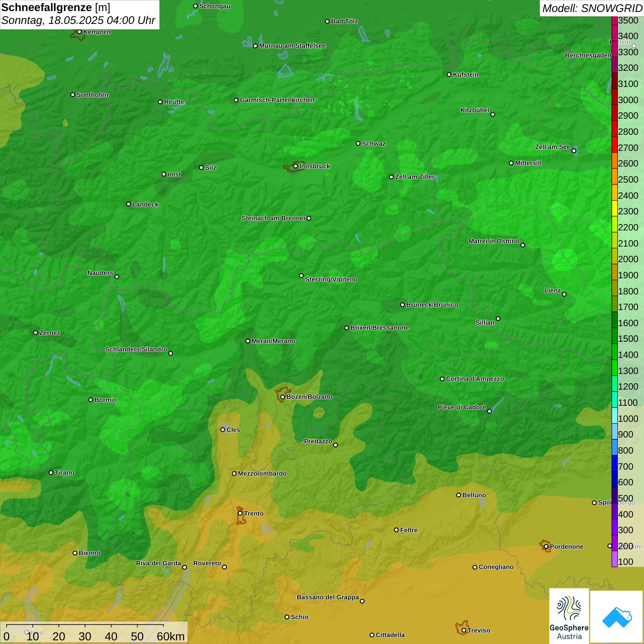Screen dimensions: 644x644
Task: Click the Schongau label
Action: (214, 6)
